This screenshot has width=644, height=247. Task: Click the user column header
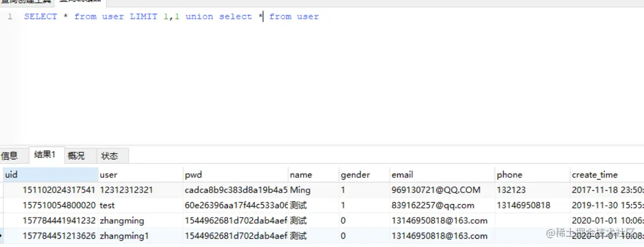[140, 175]
